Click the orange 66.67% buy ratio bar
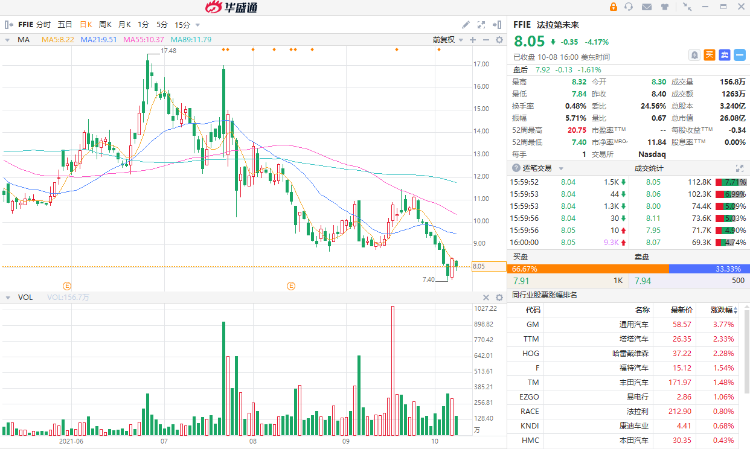750x449 pixels. (x=588, y=269)
